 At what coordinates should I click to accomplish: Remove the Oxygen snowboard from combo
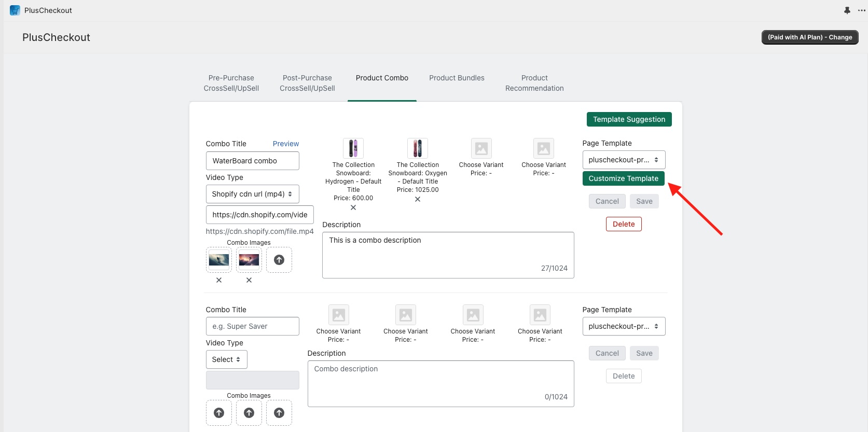click(x=418, y=199)
